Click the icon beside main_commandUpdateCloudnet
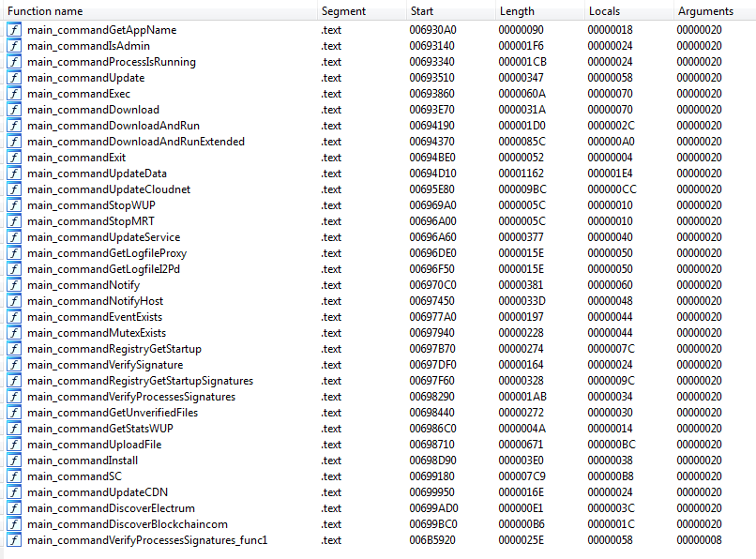Screen dimensions: 756x559 [x=14, y=189]
